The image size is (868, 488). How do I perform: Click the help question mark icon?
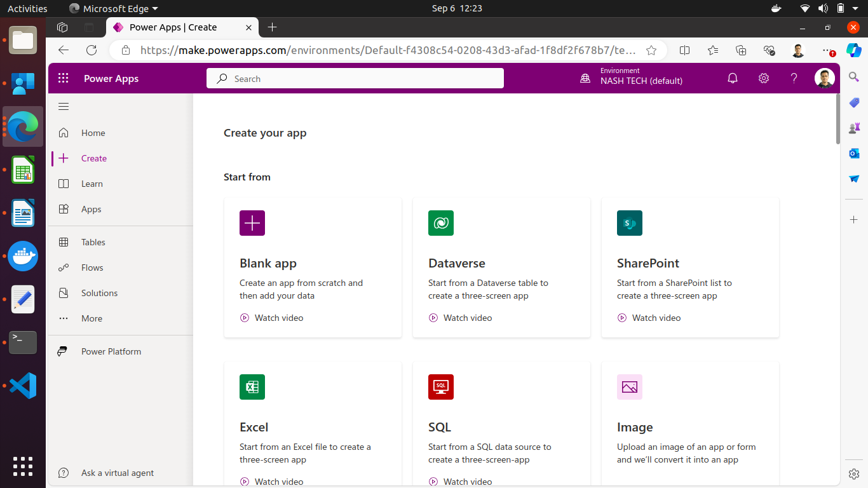coord(794,78)
